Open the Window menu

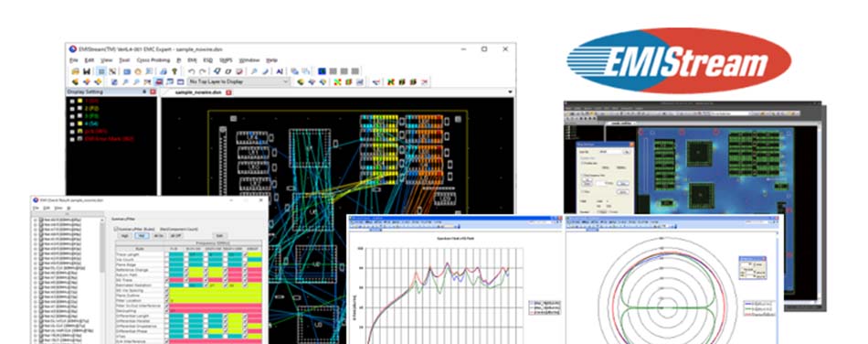[x=249, y=59]
